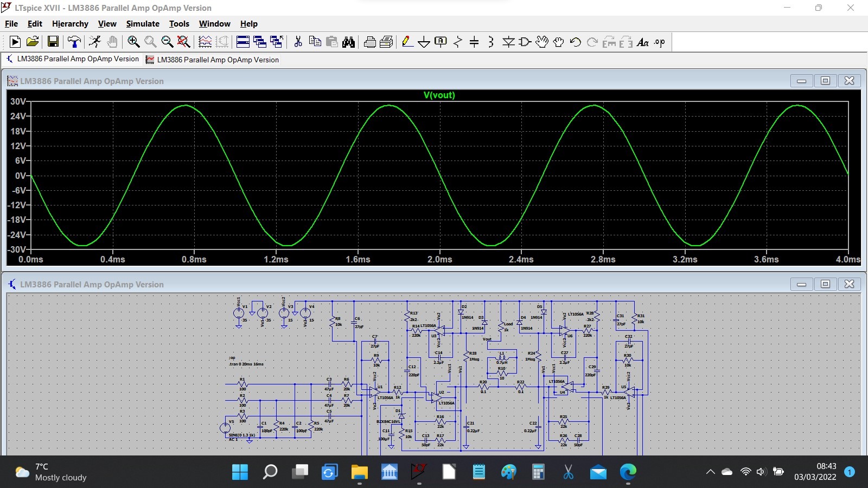
Task: Select the Cut scissors tool
Action: click(298, 42)
